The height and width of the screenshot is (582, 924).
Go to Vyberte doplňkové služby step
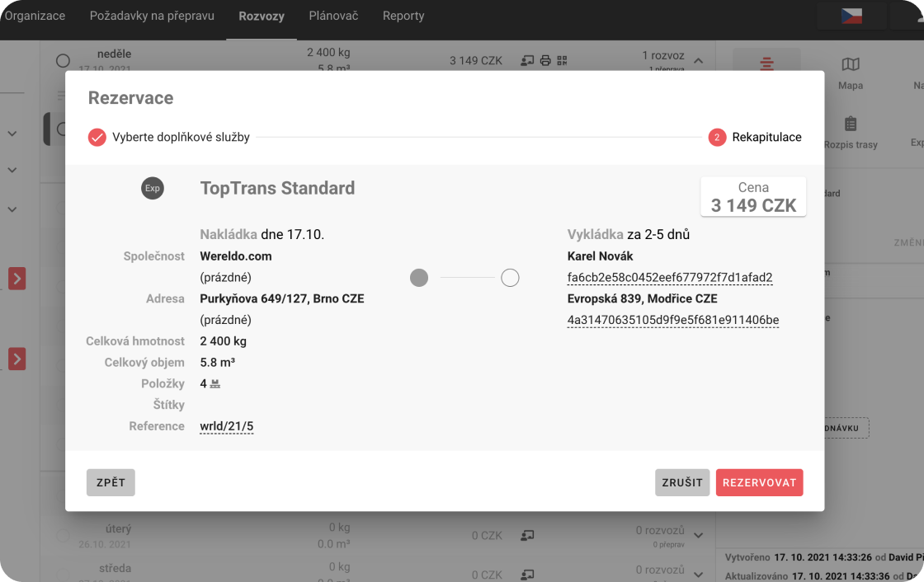click(x=181, y=137)
